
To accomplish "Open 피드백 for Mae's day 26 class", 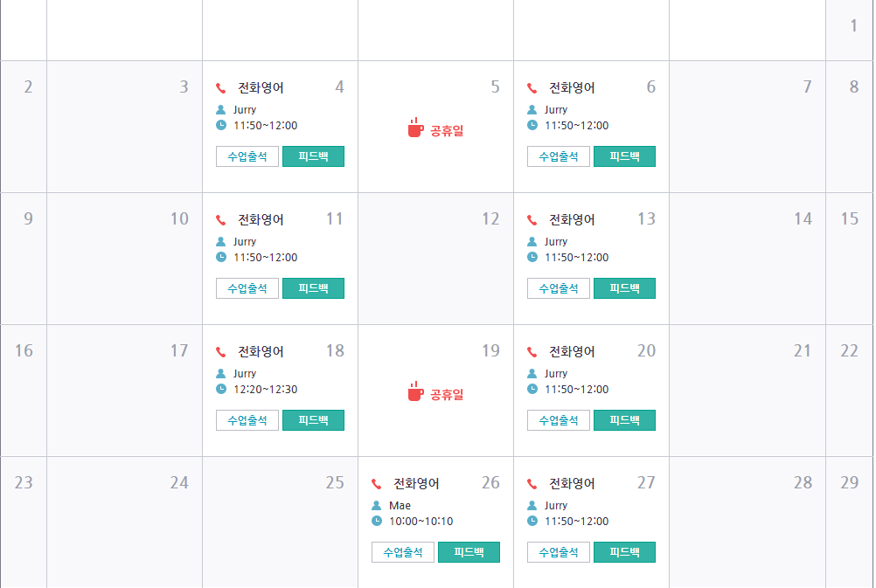I will point(469,552).
